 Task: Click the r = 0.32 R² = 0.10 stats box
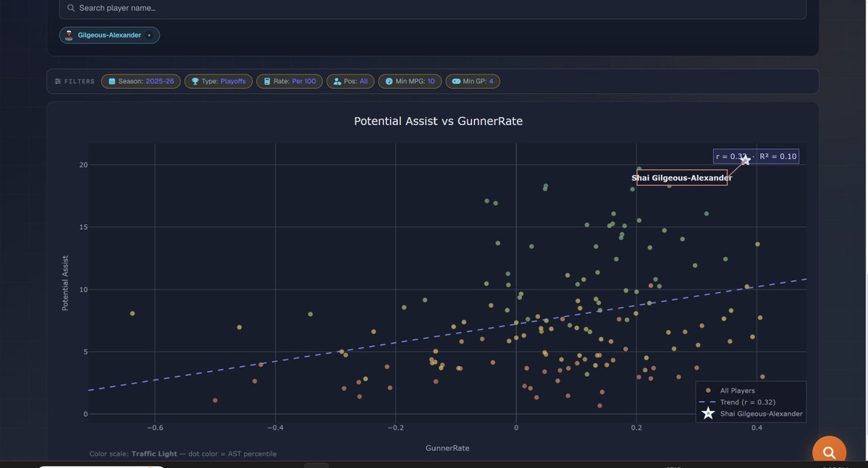[x=756, y=156]
